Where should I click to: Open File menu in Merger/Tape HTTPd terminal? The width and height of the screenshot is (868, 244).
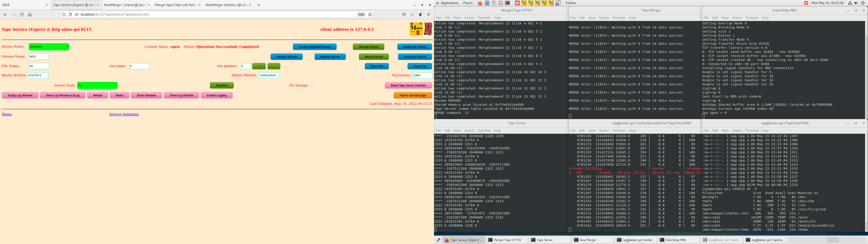438,18
